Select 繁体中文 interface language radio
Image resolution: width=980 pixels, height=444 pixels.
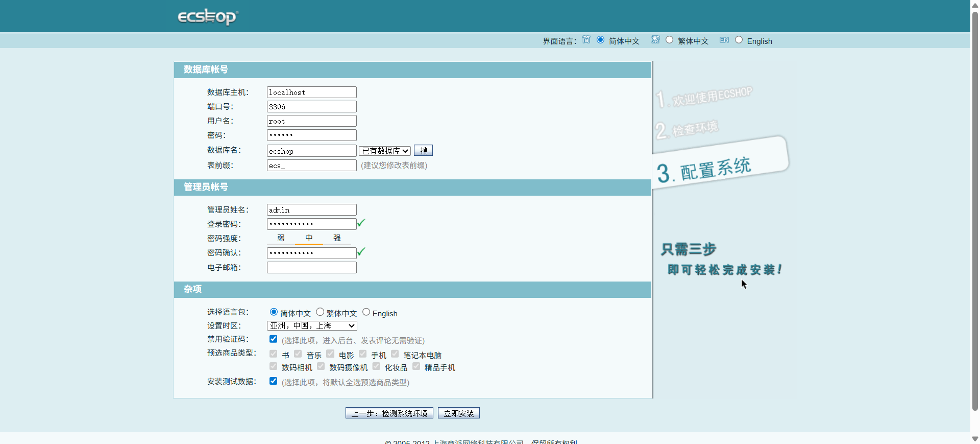669,40
